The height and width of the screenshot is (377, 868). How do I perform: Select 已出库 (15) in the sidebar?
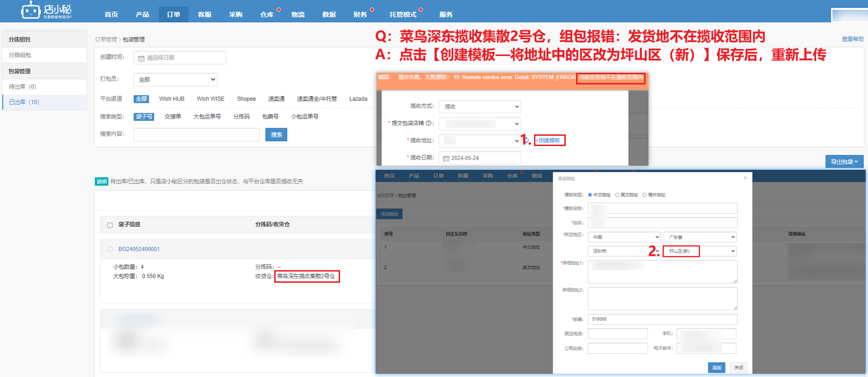point(44,102)
